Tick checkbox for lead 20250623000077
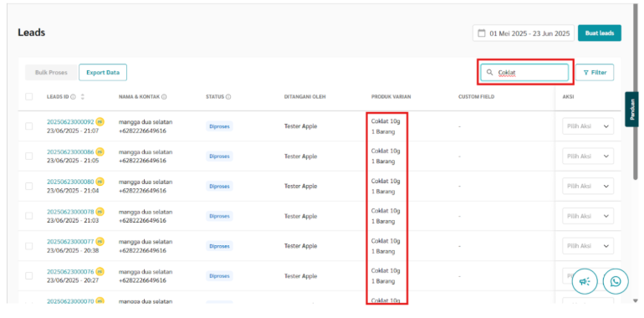This screenshot has width=644, height=318. (28, 246)
